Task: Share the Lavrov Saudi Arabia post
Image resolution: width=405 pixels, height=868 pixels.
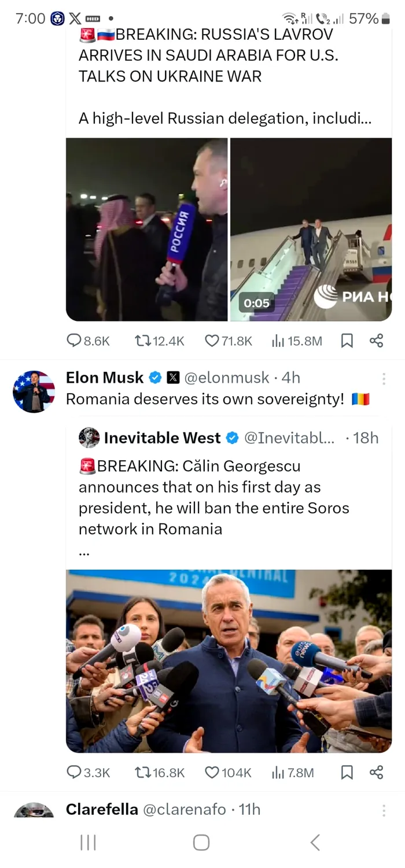Action: (x=376, y=341)
